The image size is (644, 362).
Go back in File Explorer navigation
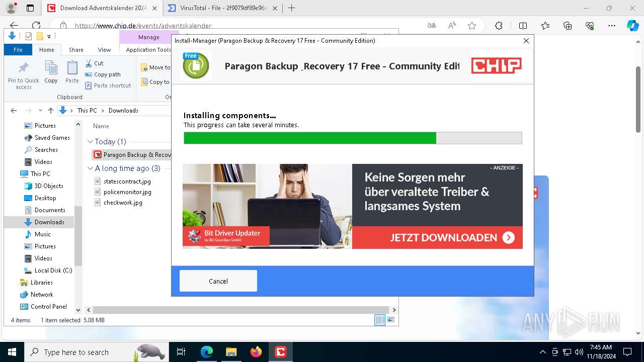[x=14, y=111]
